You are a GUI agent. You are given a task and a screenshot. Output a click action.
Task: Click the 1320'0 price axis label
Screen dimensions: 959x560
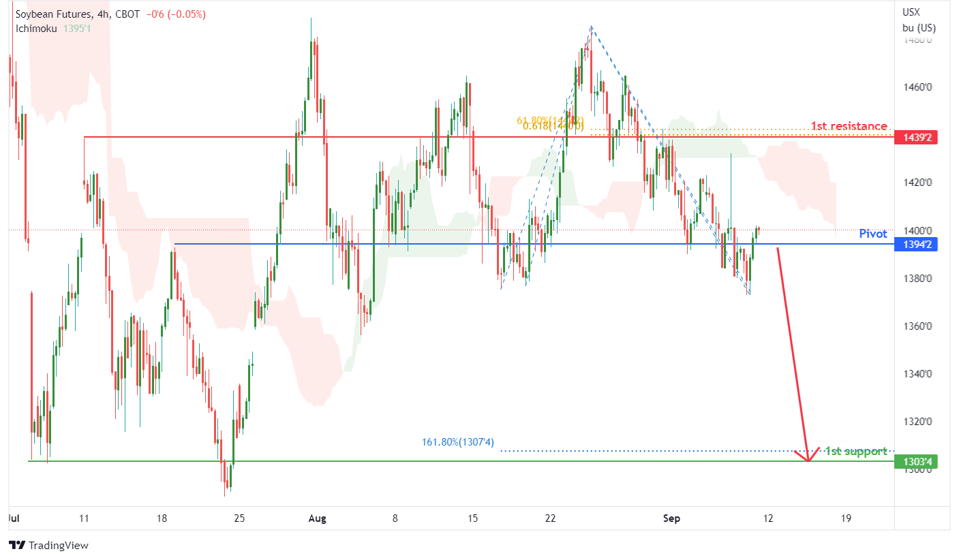(x=918, y=421)
